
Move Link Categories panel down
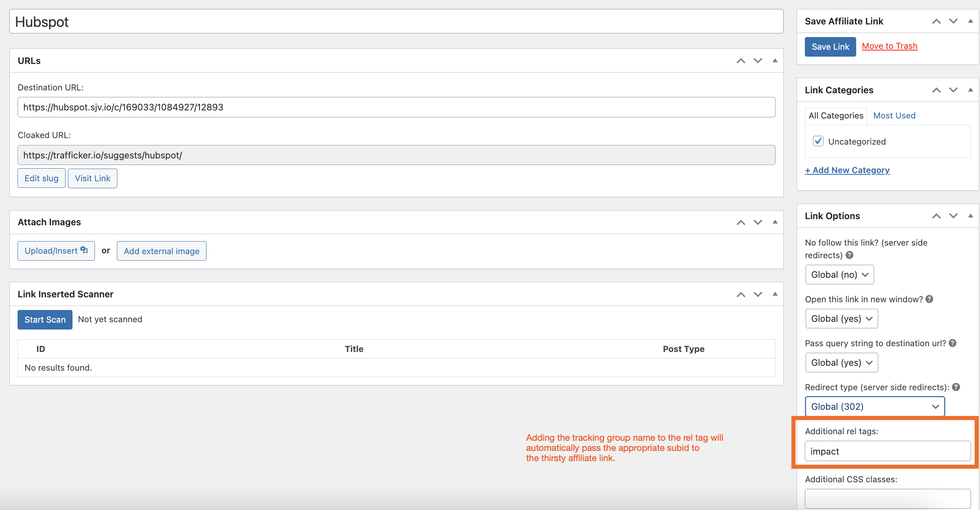[953, 90]
